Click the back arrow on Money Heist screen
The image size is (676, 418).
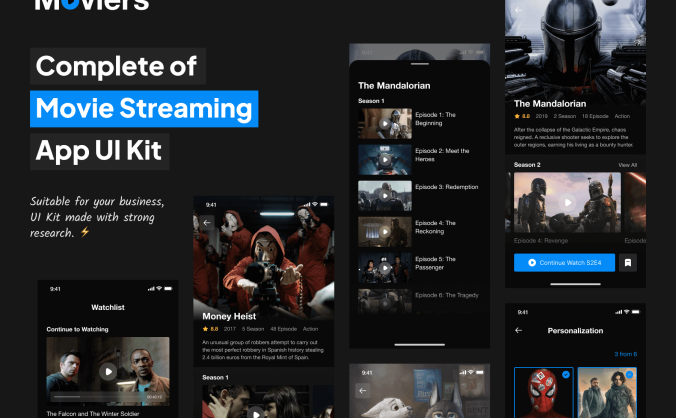coord(207,223)
